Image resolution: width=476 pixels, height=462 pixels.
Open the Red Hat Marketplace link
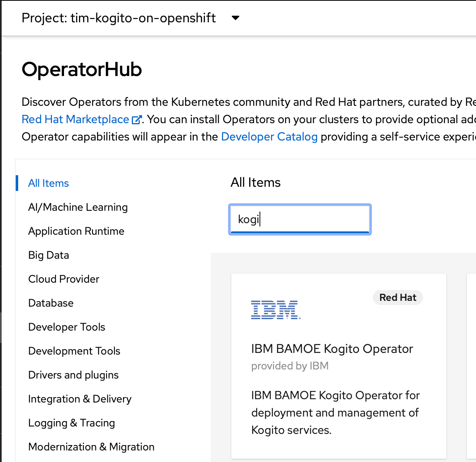coord(81,119)
